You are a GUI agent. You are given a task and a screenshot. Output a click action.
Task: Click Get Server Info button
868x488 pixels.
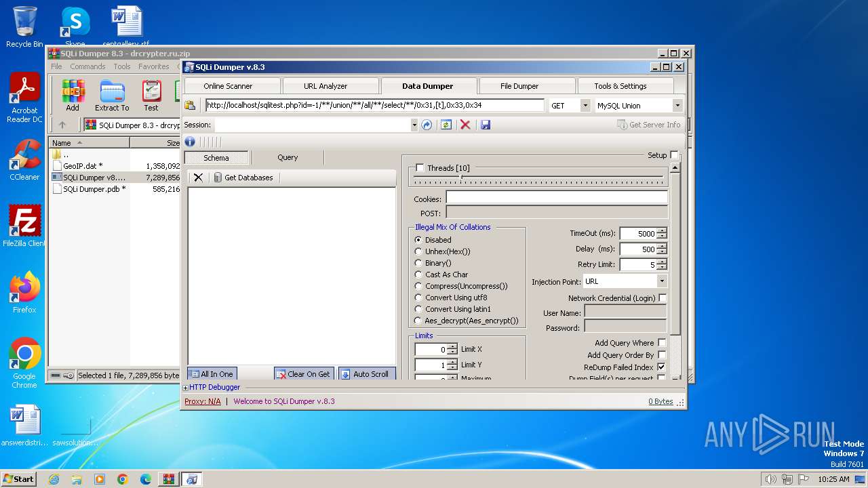[x=649, y=125]
